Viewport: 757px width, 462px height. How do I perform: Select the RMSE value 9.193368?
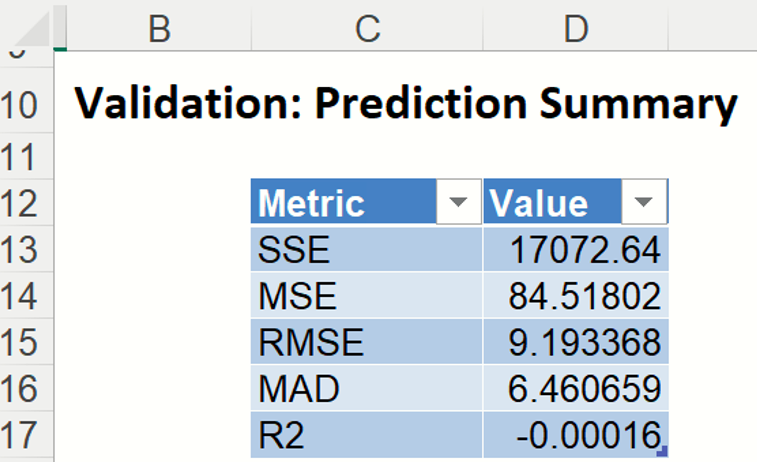pyautogui.click(x=575, y=343)
